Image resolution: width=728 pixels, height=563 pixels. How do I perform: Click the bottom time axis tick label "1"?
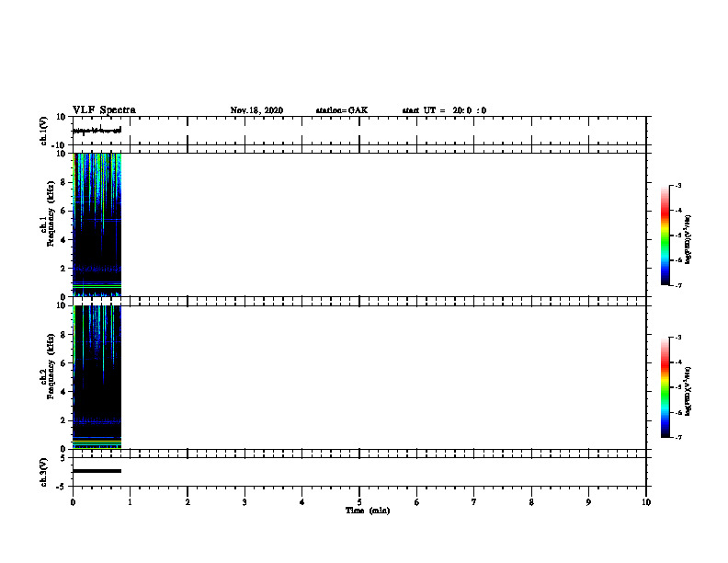click(130, 502)
